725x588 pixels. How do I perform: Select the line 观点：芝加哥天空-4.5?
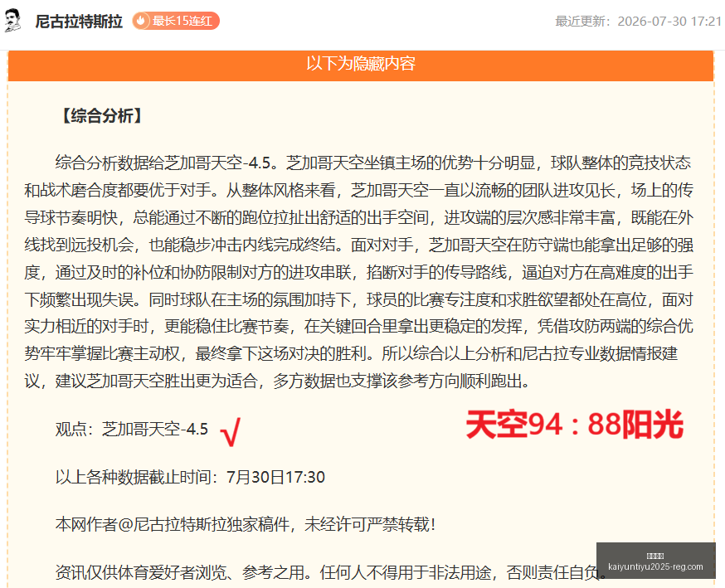click(132, 429)
